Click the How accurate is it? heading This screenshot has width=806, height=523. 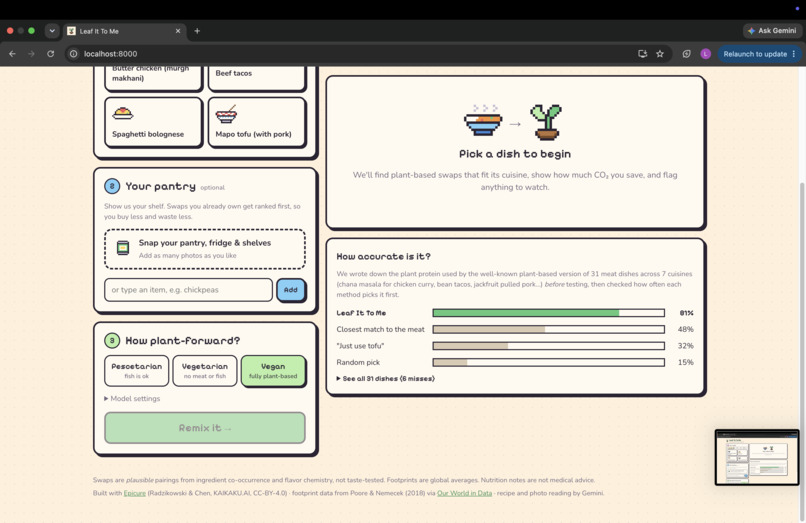[383, 256]
